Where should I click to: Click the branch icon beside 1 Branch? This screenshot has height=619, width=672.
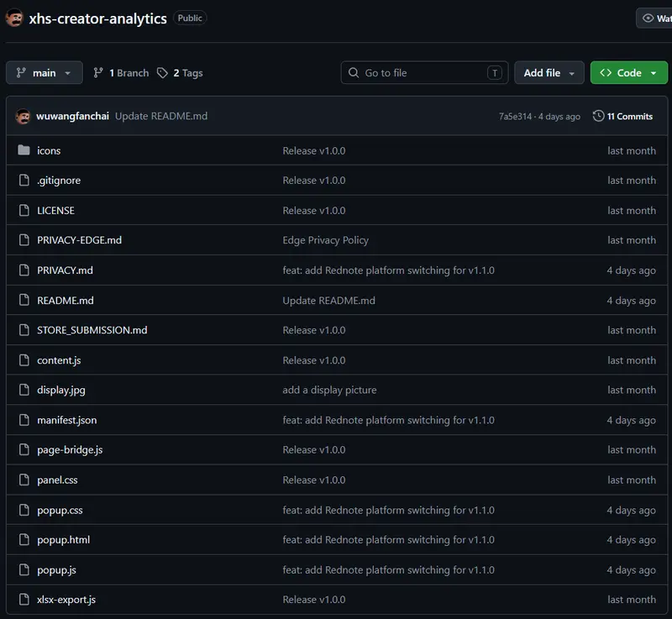pyautogui.click(x=98, y=73)
